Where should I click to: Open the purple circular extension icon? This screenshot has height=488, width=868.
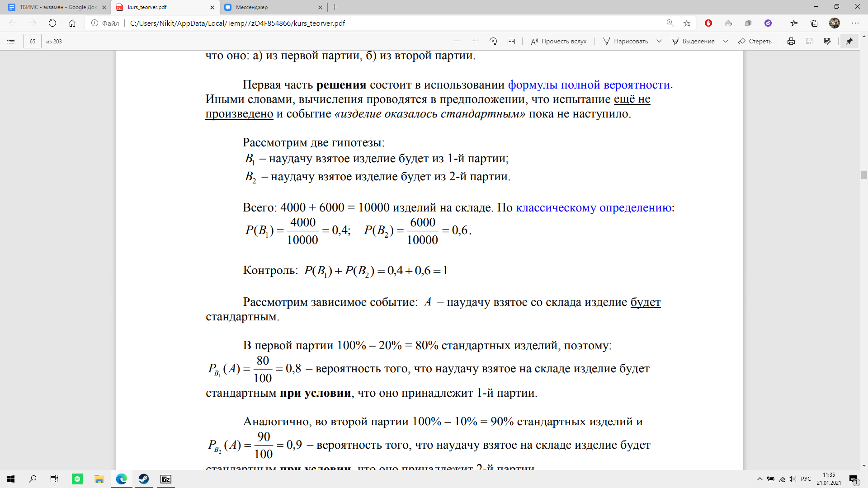[x=768, y=23]
